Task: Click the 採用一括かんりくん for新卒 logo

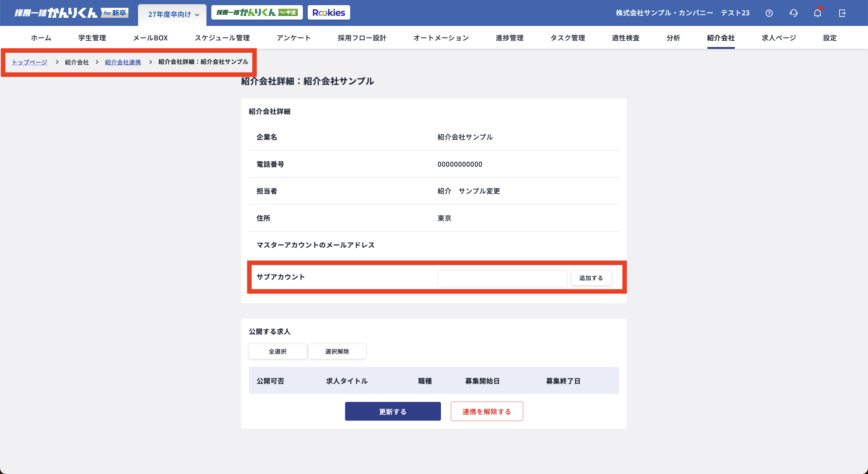Action: (x=71, y=13)
